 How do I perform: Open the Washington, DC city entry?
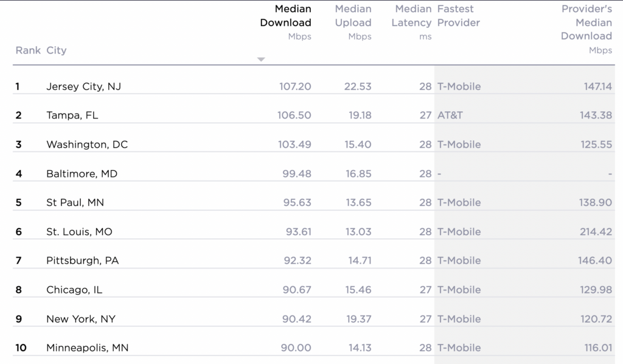(x=87, y=145)
